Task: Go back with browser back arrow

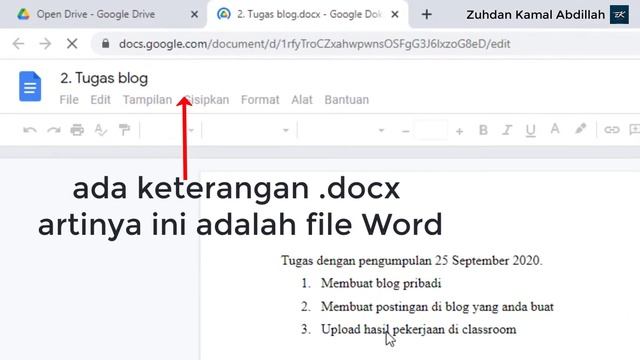Action: pos(18,43)
